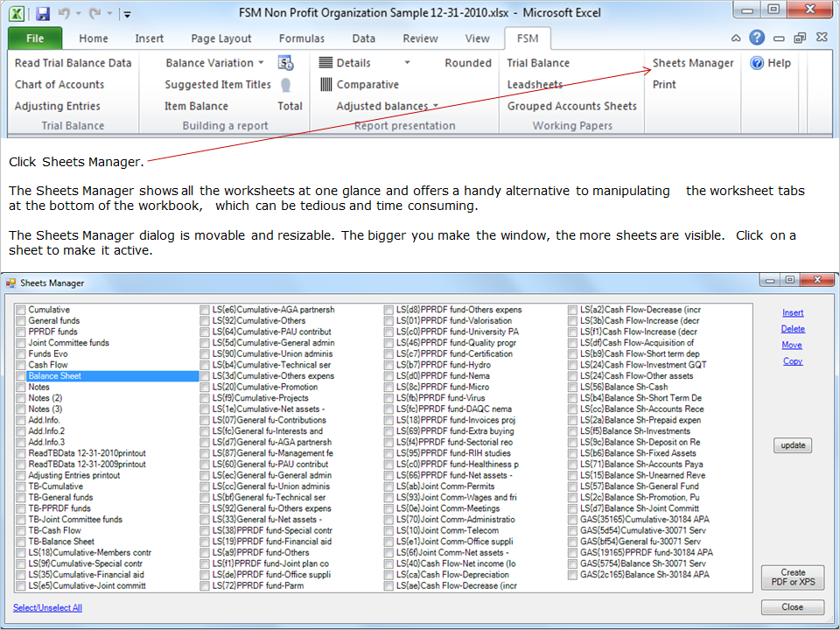Click Read Trial Balance Data
Viewport: 840px width, 630px height.
[73, 63]
